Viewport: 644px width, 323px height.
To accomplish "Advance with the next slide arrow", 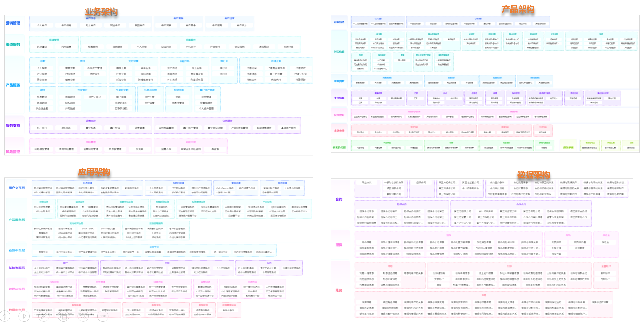I will pos(24,316).
